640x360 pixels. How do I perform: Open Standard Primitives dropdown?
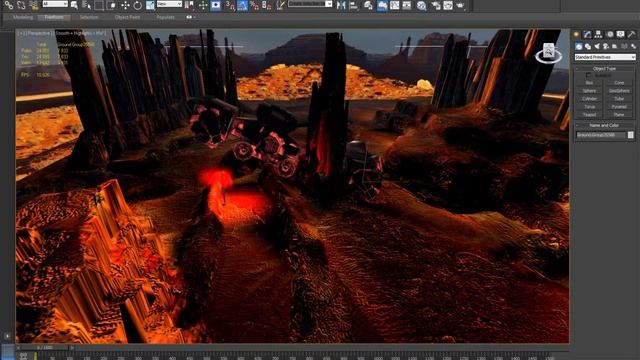click(605, 57)
